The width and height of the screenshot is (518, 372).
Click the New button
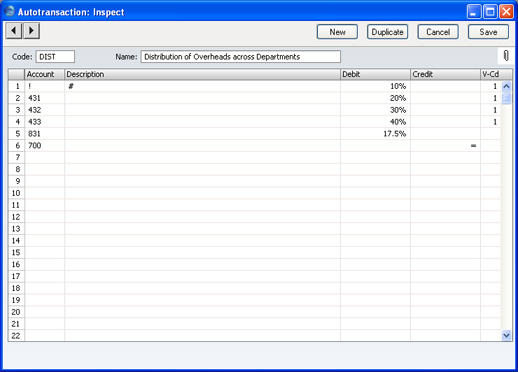click(337, 32)
